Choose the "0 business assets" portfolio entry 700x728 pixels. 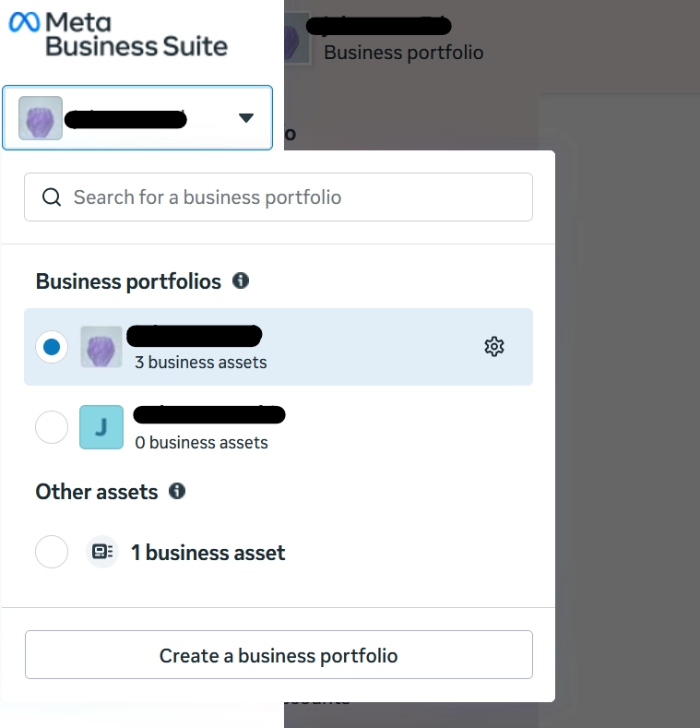point(201,443)
